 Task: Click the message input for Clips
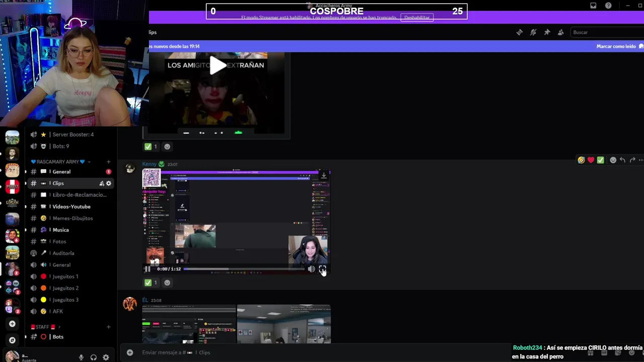[x=322, y=352]
